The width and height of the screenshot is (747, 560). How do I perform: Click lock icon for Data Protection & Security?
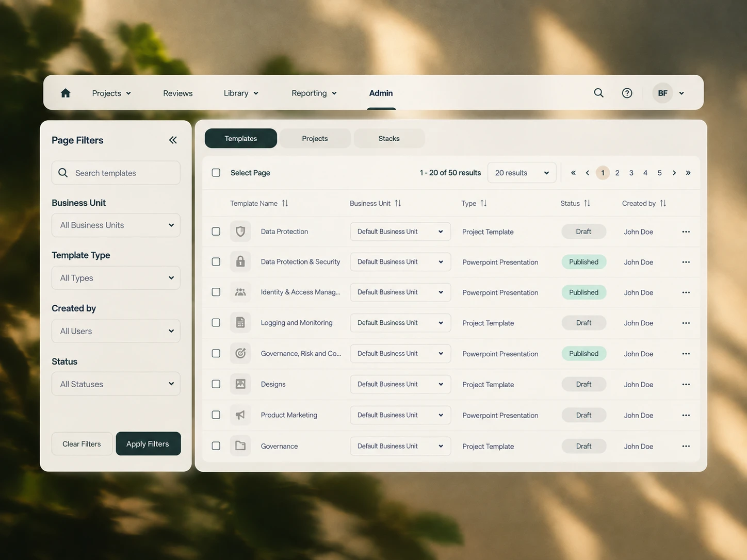click(x=240, y=262)
